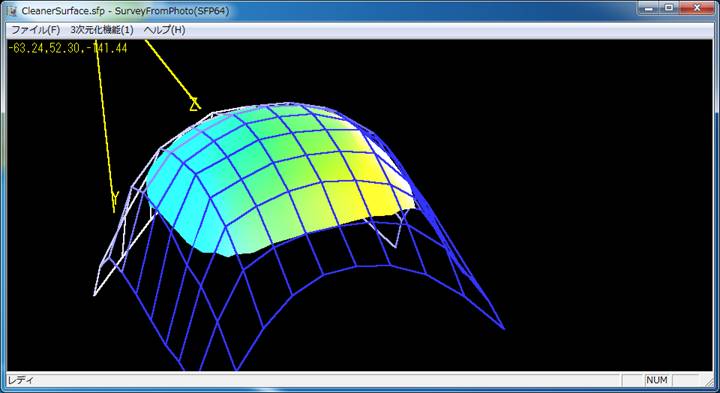The height and width of the screenshot is (393, 720).
Task: Open the 3次元化機能(1) menu
Action: click(102, 30)
